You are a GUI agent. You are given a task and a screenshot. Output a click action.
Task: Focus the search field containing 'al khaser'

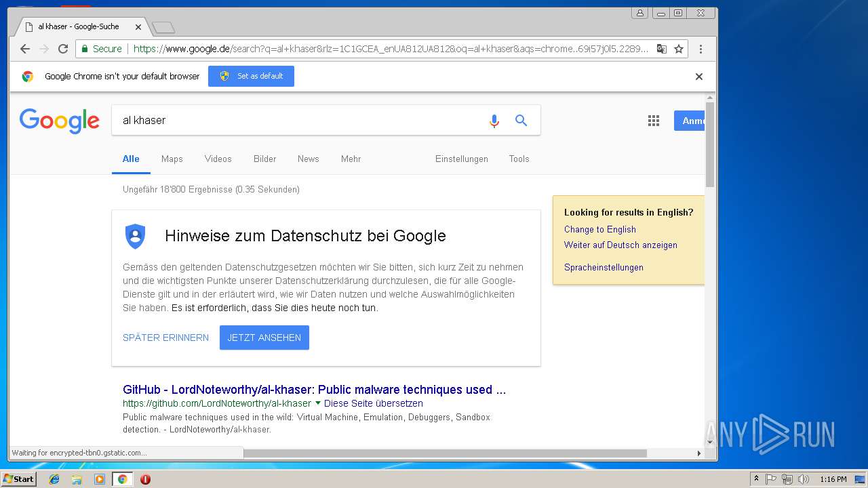tap(298, 120)
